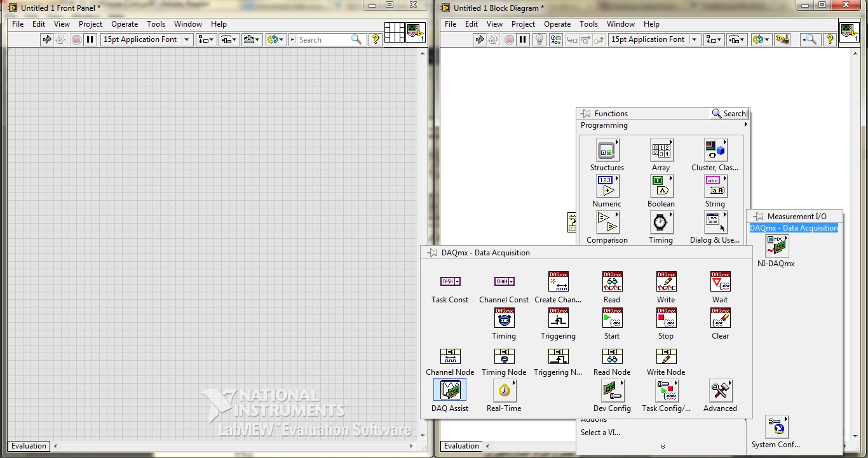
Task: Click the Functions palette Search button
Action: tap(729, 114)
